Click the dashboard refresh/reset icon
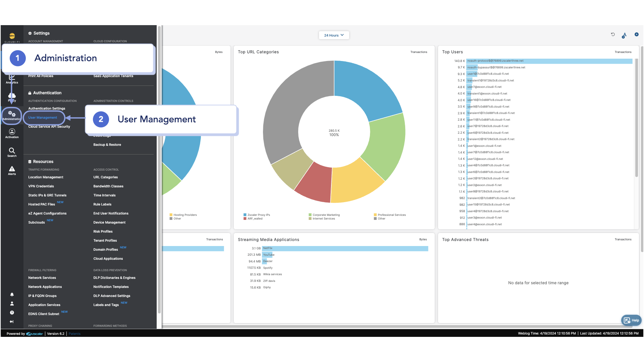 pos(613,35)
